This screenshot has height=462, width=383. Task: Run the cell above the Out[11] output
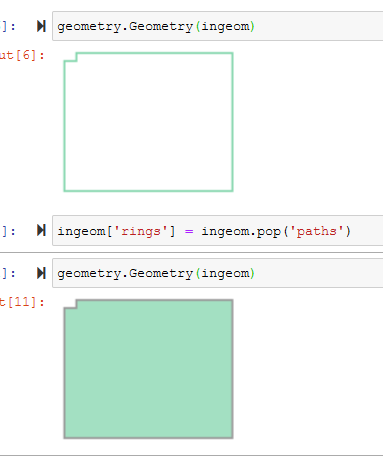[41, 273]
